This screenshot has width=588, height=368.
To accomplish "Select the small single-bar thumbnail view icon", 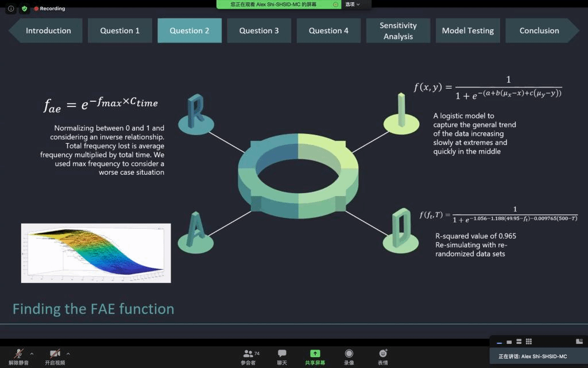I will coord(509,342).
